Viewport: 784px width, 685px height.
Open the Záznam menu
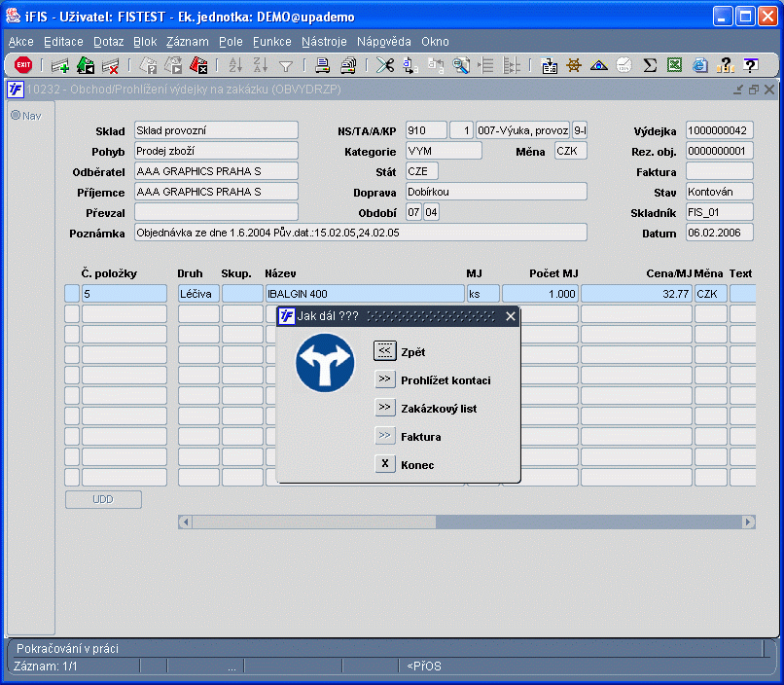(x=187, y=42)
